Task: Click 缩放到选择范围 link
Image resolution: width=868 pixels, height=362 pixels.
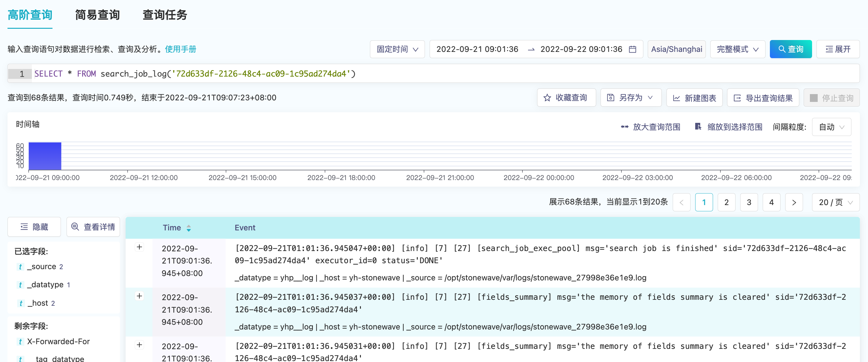Action: [729, 127]
